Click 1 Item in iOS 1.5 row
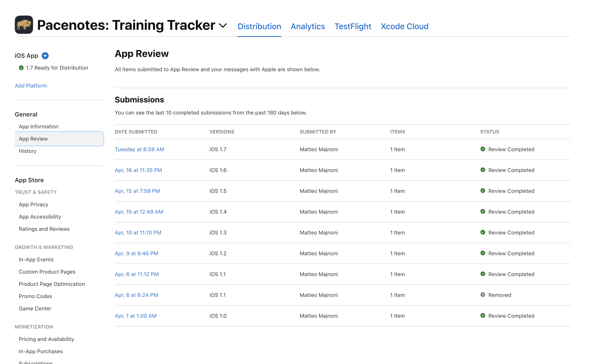This screenshot has height=364, width=598. click(397, 191)
